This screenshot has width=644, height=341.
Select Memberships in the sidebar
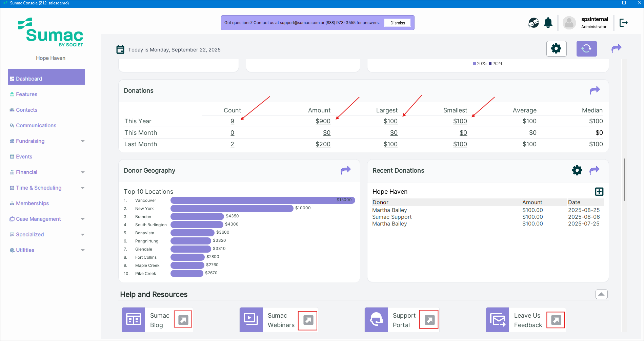click(32, 204)
